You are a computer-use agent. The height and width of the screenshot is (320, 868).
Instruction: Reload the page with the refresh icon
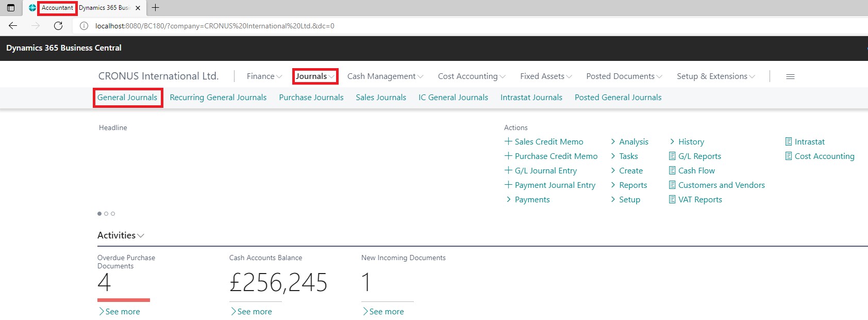58,26
